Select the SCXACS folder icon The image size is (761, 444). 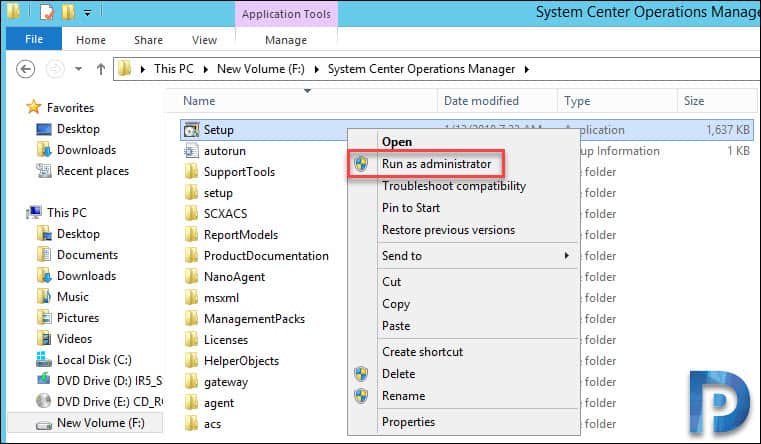click(x=192, y=214)
